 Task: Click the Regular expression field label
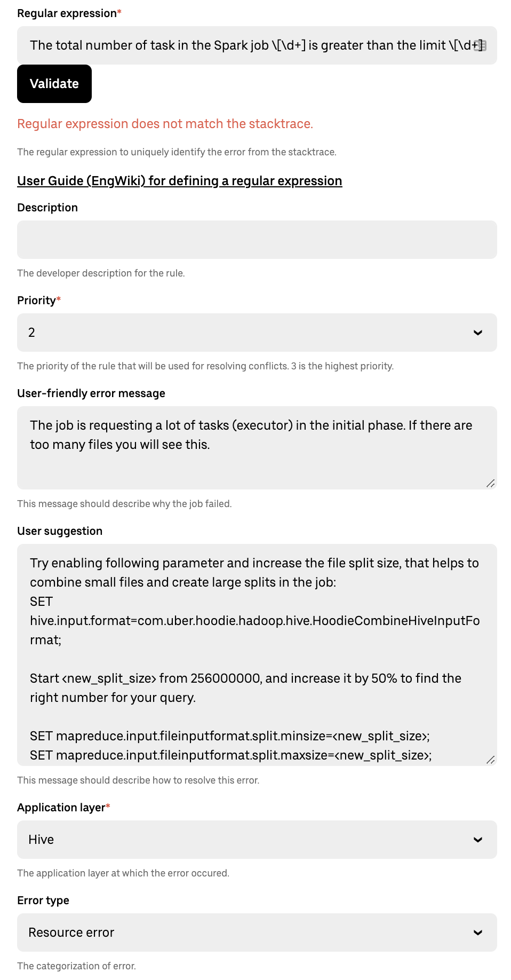[67, 13]
